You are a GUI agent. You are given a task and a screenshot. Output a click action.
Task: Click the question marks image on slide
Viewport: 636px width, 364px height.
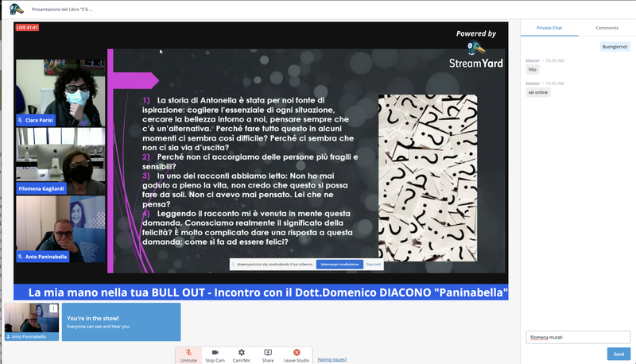(428, 178)
